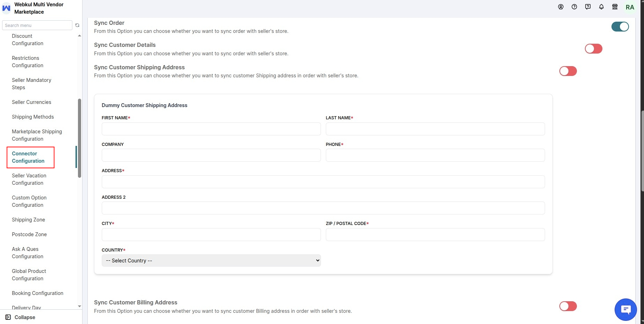The width and height of the screenshot is (644, 324).
Task: Click the Collapse sidebar icon
Action: click(x=8, y=317)
